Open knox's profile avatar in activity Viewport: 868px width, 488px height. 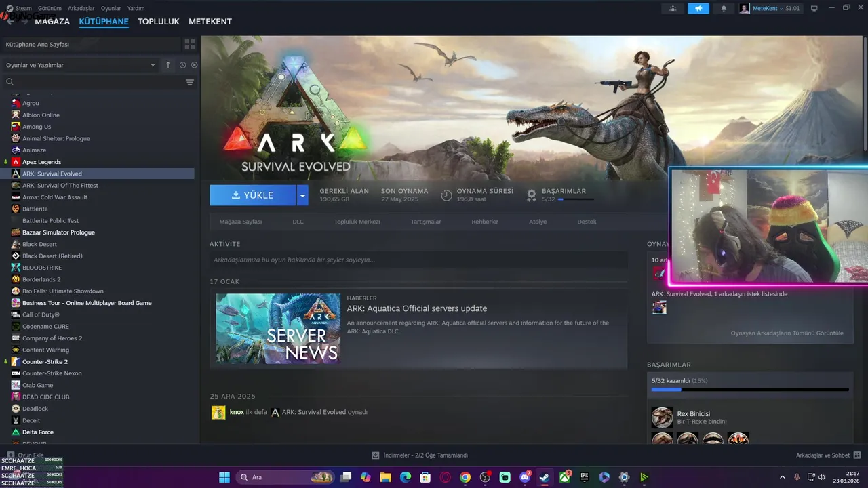[218, 412]
